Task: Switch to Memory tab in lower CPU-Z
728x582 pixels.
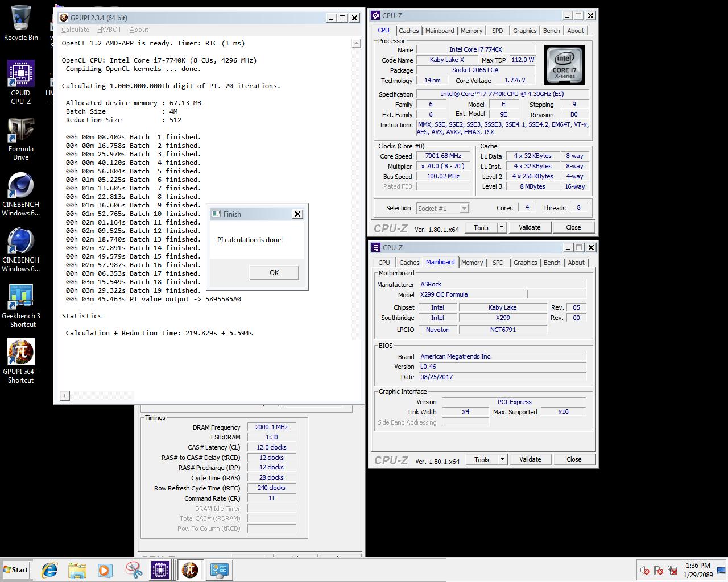Action: [472, 263]
